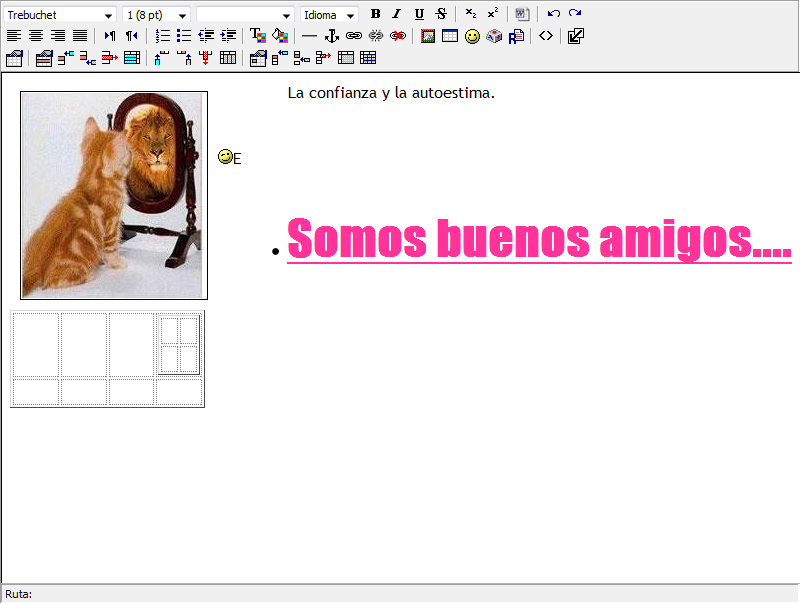Expand the 1 (8 pt) font size dropdown
The width and height of the screenshot is (800, 604).
point(156,15)
